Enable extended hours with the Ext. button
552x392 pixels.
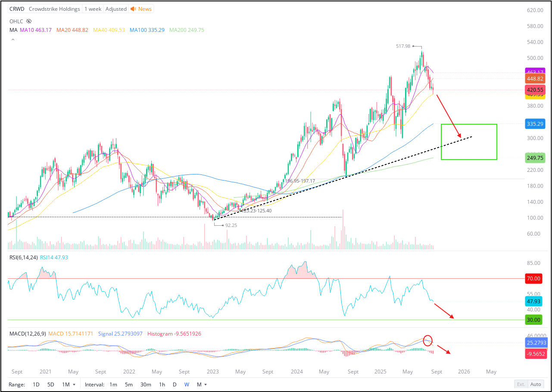coord(521,384)
